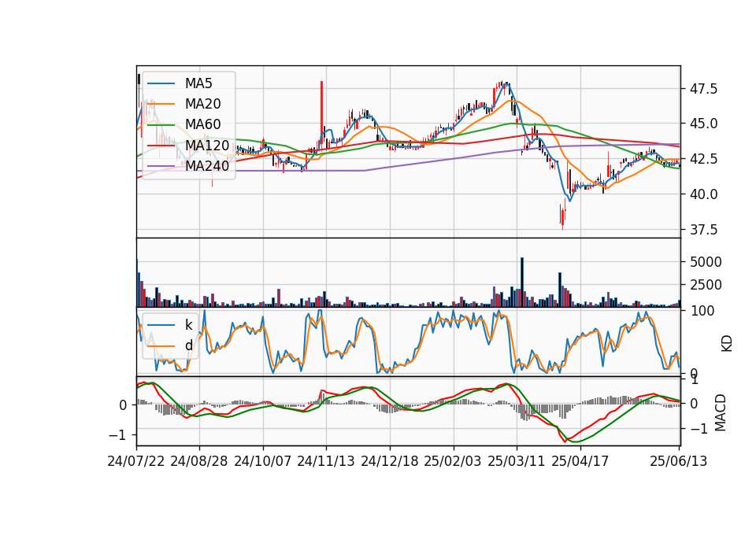Click the 25/04/17 date label
The width and height of the screenshot is (756, 543).
(580, 461)
